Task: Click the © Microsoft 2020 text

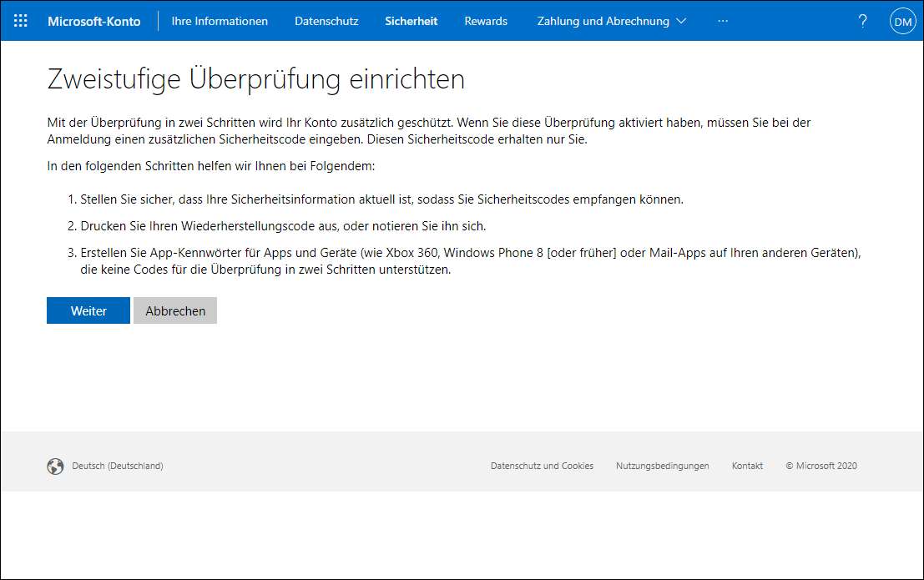Action: tap(821, 466)
